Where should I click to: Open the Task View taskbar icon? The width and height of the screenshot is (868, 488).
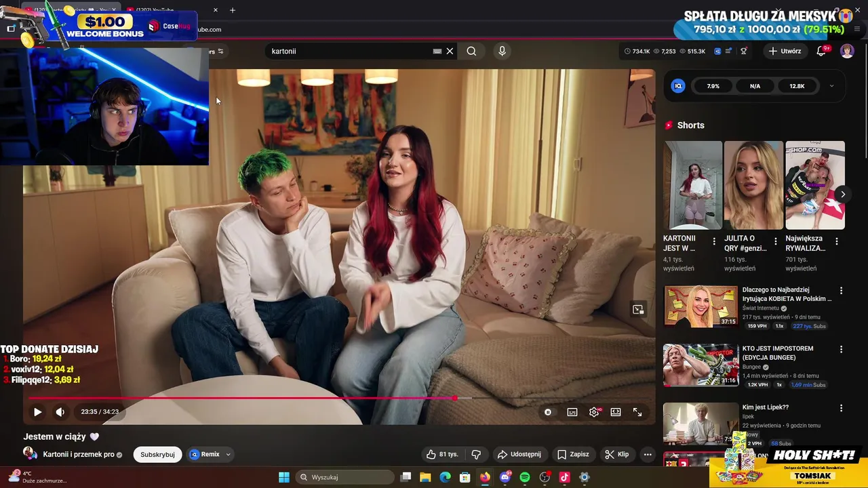click(x=406, y=477)
